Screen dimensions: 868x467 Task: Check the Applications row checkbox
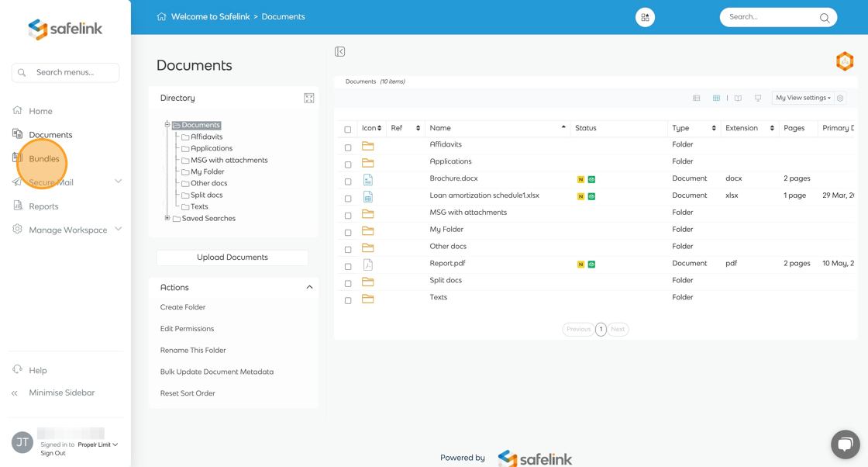pyautogui.click(x=348, y=164)
